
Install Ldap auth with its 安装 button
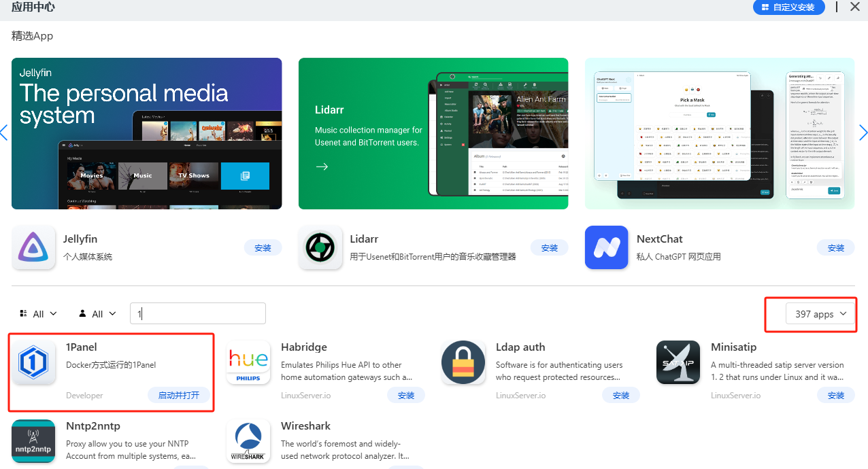[x=621, y=395]
